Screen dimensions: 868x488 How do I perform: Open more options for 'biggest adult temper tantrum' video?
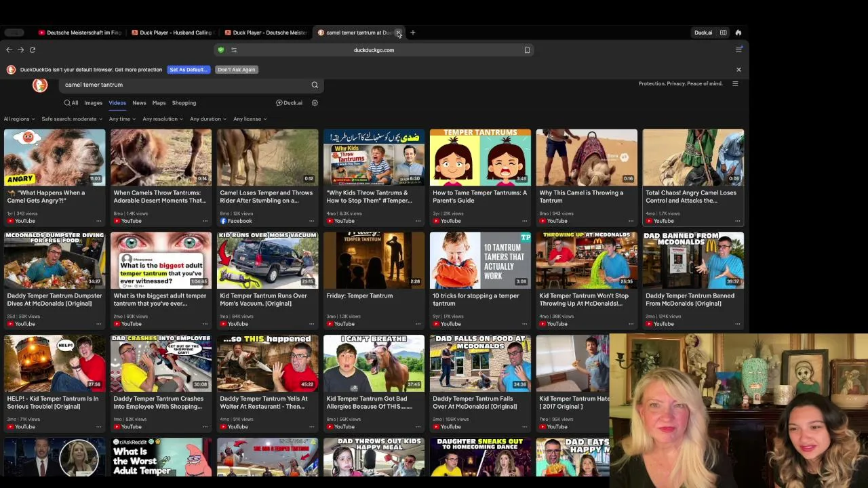(x=205, y=324)
